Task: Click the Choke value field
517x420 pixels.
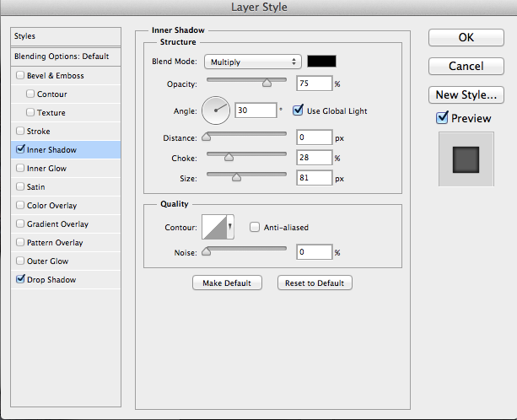Action: (x=315, y=158)
